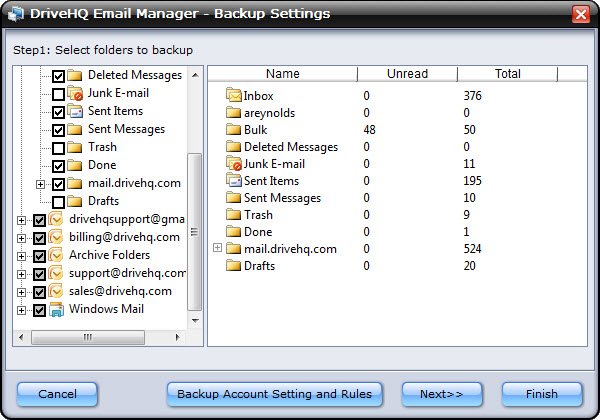Click the Junk E-mail folder icon in list
600x420 pixels.
(235, 164)
